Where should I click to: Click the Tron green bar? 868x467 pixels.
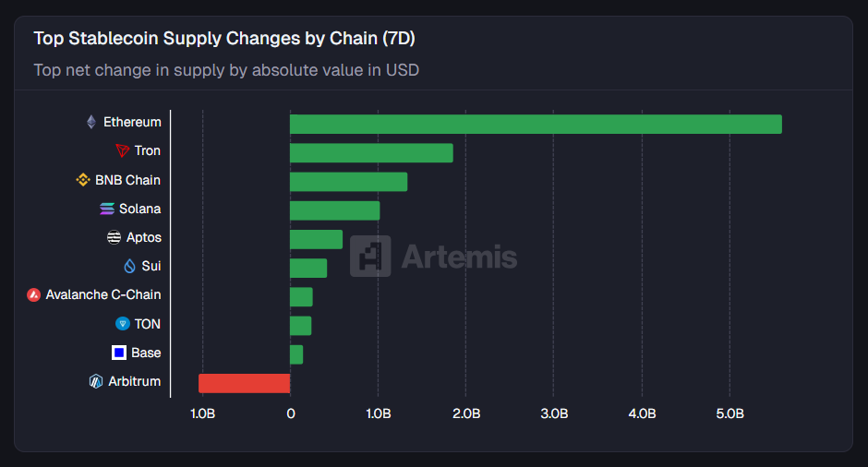tap(371, 153)
